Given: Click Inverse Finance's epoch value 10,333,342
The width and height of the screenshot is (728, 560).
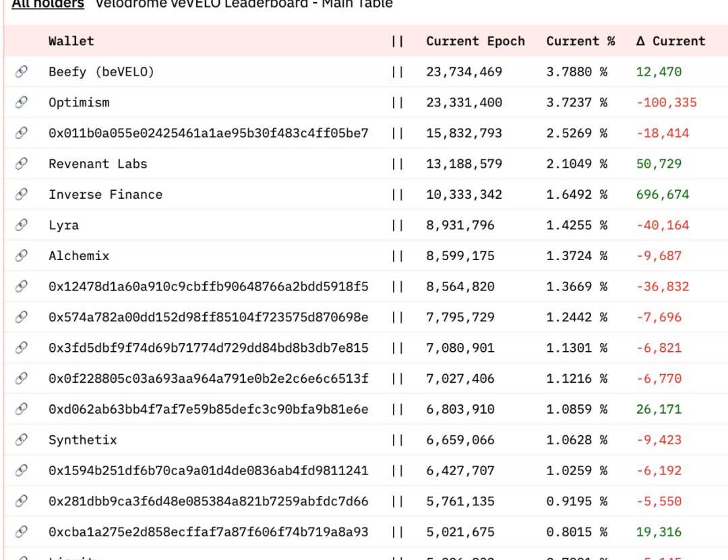Looking at the screenshot, I should (464, 195).
